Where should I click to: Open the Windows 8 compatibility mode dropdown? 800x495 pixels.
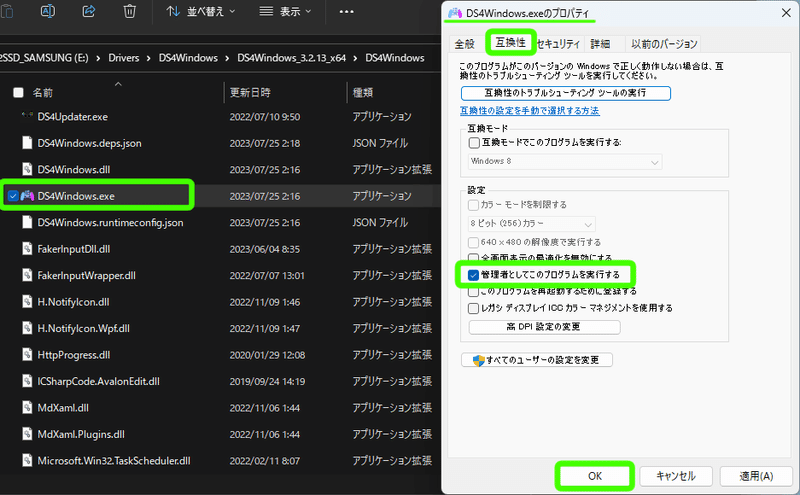(565, 161)
